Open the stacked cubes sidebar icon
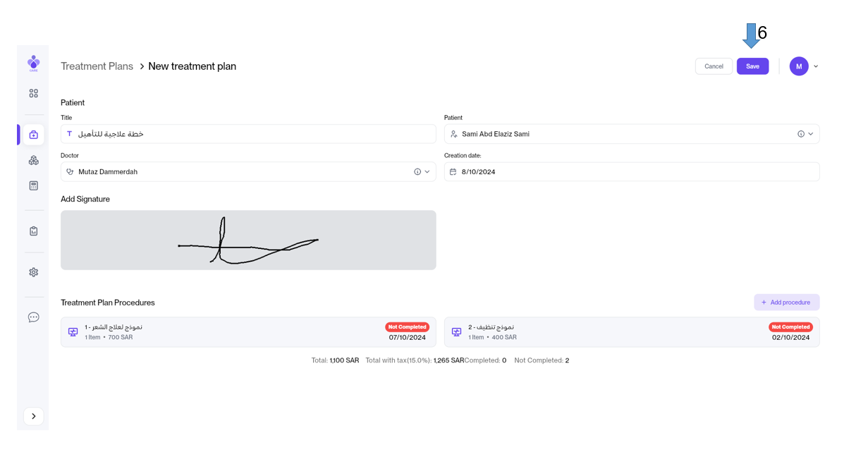 (33, 161)
